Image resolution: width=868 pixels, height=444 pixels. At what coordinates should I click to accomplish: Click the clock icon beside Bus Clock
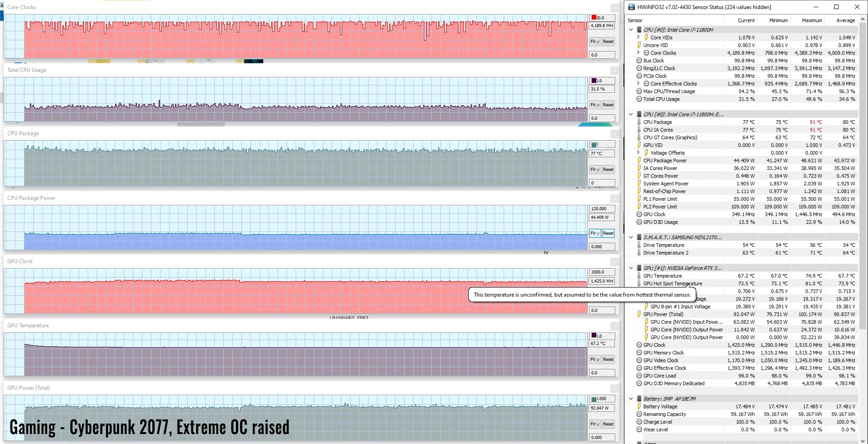tap(639, 61)
